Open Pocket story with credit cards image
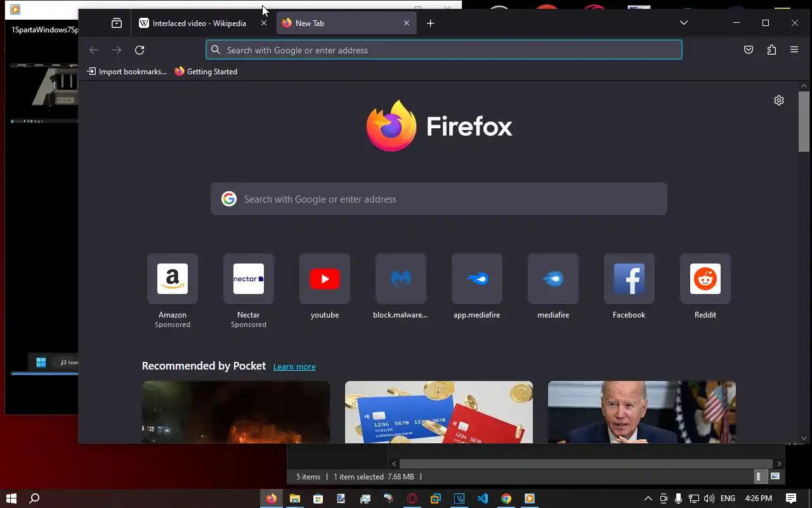The width and height of the screenshot is (812, 508). [439, 412]
